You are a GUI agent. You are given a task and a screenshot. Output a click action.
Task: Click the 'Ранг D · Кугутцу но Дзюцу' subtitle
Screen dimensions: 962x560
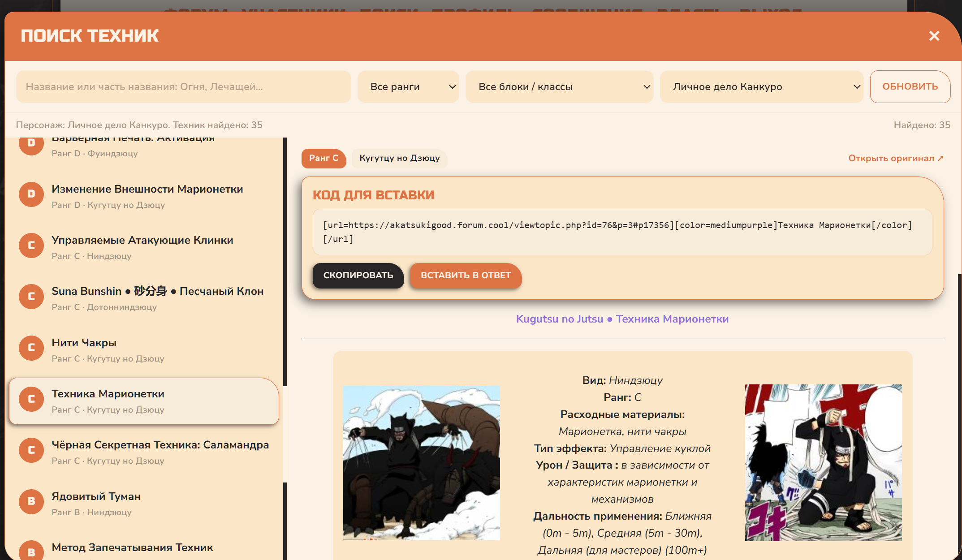click(x=108, y=205)
